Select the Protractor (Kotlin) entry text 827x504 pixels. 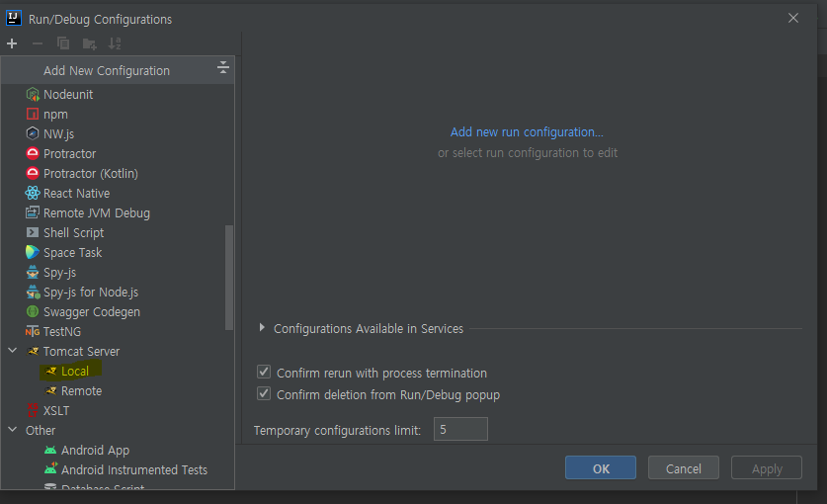91,174
